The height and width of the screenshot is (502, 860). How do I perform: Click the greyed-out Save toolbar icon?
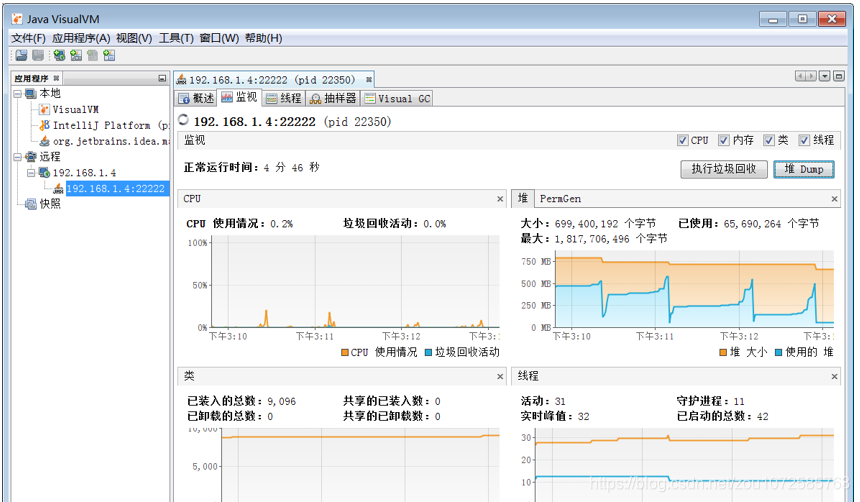[38, 55]
